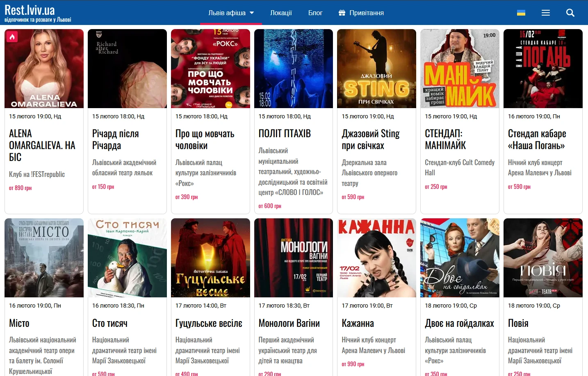This screenshot has height=376, width=588.
Task: Click the Річард після Річарда title
Action: (115, 140)
